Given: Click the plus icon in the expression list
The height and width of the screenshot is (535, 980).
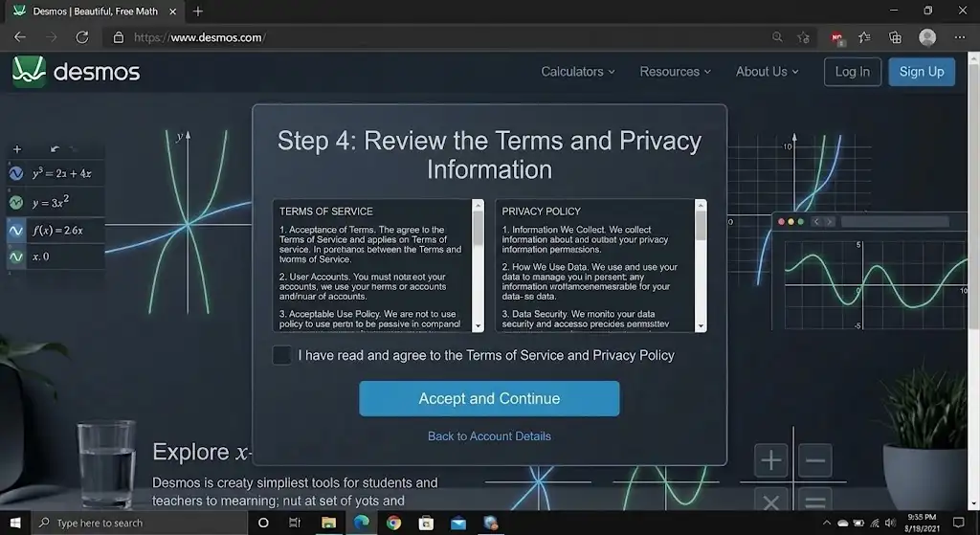Looking at the screenshot, I should pyautogui.click(x=17, y=148).
